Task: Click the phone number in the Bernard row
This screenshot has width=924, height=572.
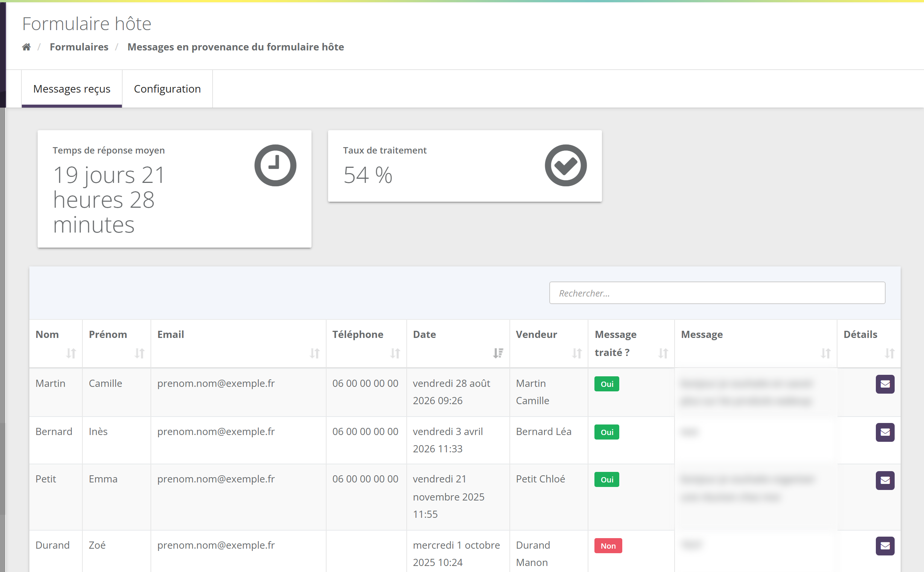Action: [365, 432]
